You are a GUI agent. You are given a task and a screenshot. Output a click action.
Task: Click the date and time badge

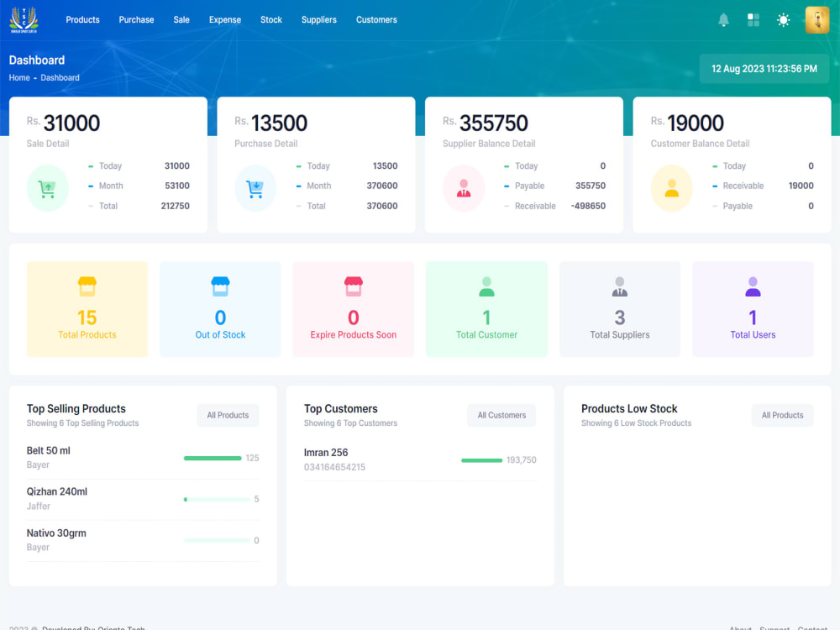pyautogui.click(x=764, y=69)
